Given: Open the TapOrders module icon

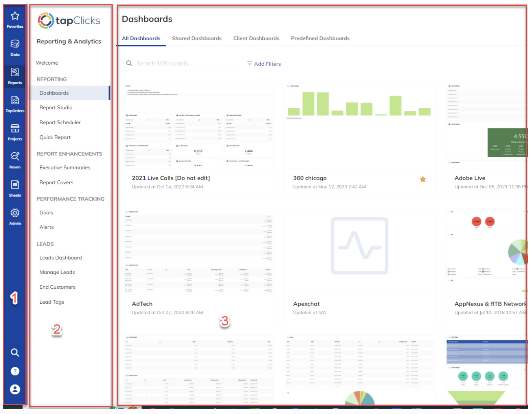Looking at the screenshot, I should [15, 104].
